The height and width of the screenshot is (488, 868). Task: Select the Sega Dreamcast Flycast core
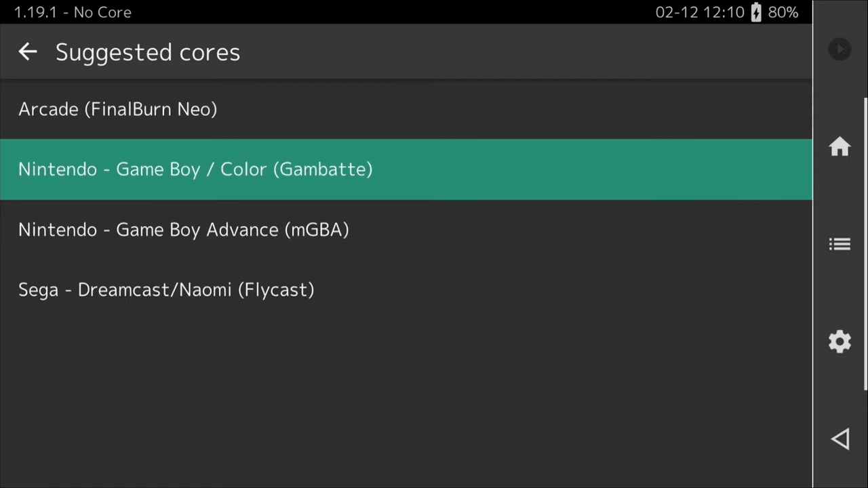pyautogui.click(x=166, y=289)
